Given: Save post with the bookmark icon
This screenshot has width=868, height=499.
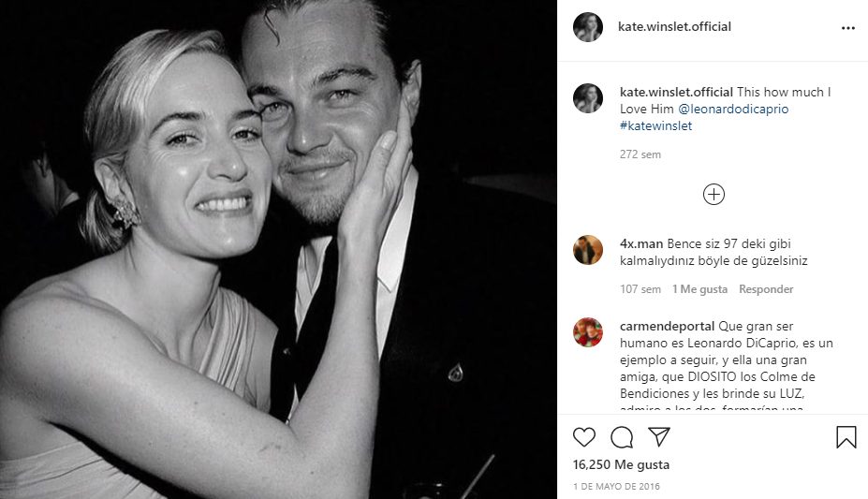Looking at the screenshot, I should [846, 437].
